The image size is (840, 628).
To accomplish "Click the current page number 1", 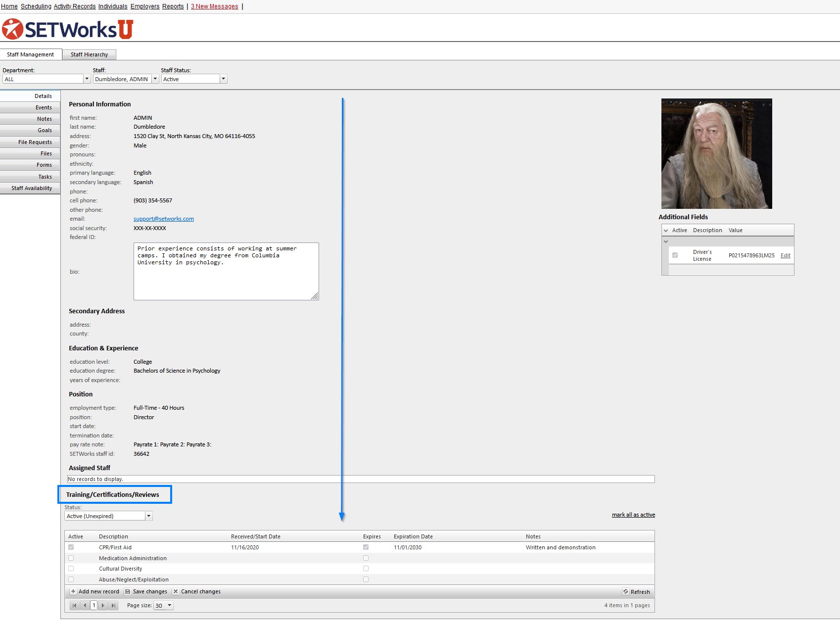I will pyautogui.click(x=94, y=605).
